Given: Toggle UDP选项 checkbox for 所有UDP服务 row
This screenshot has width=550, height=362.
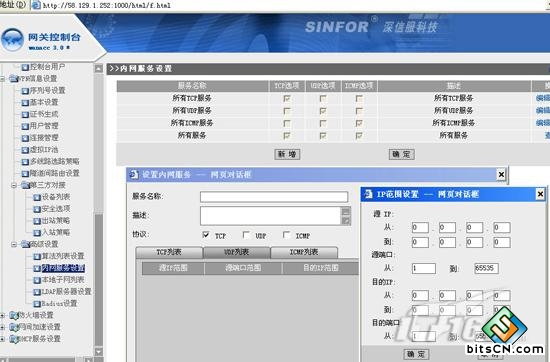Looking at the screenshot, I should point(323,111).
